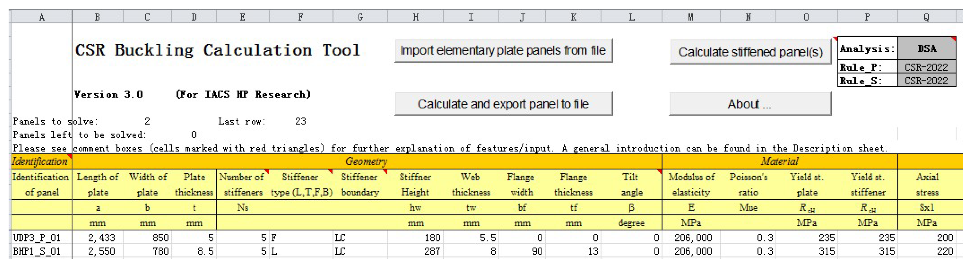The width and height of the screenshot is (980, 269).
Task: Open the About dialog button
Action: [x=749, y=104]
